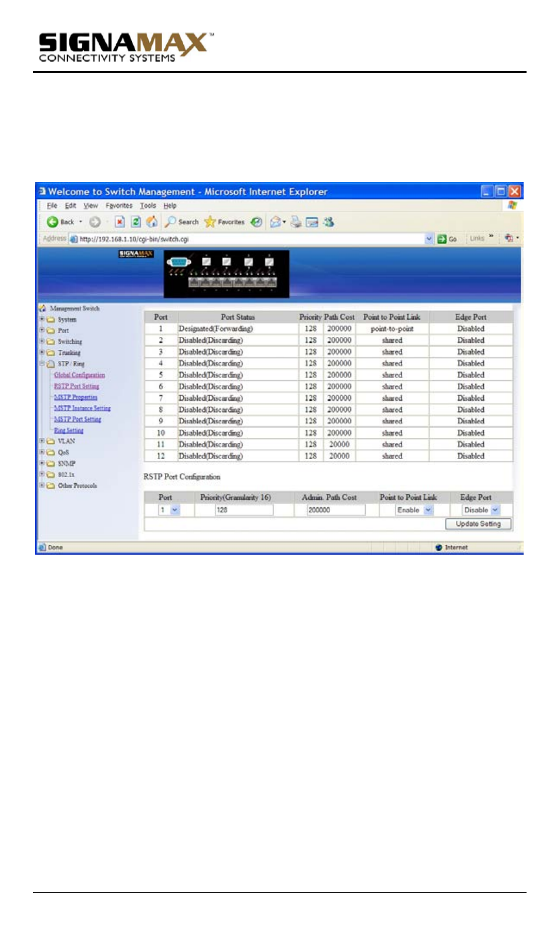Open the Tools menu
The height and width of the screenshot is (942, 560).
pyautogui.click(x=148, y=205)
